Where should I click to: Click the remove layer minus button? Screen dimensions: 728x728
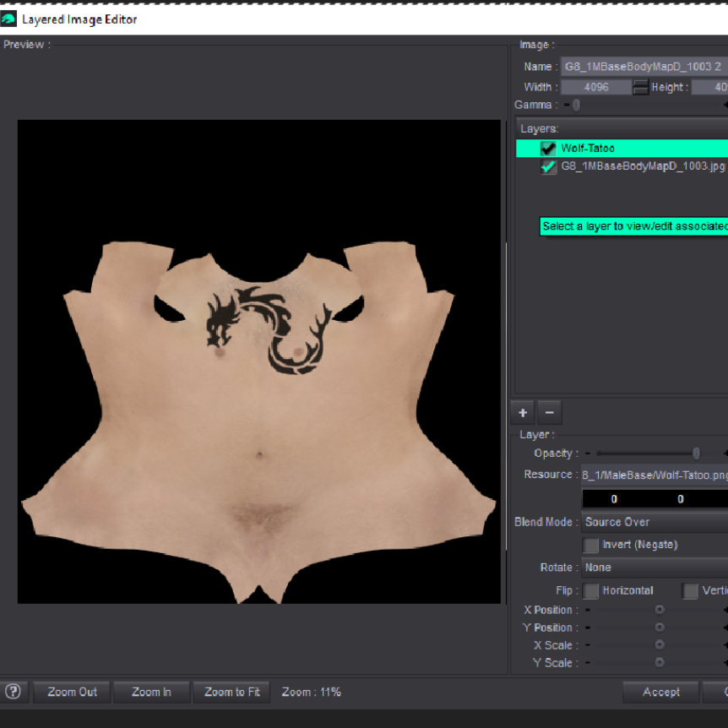point(549,413)
